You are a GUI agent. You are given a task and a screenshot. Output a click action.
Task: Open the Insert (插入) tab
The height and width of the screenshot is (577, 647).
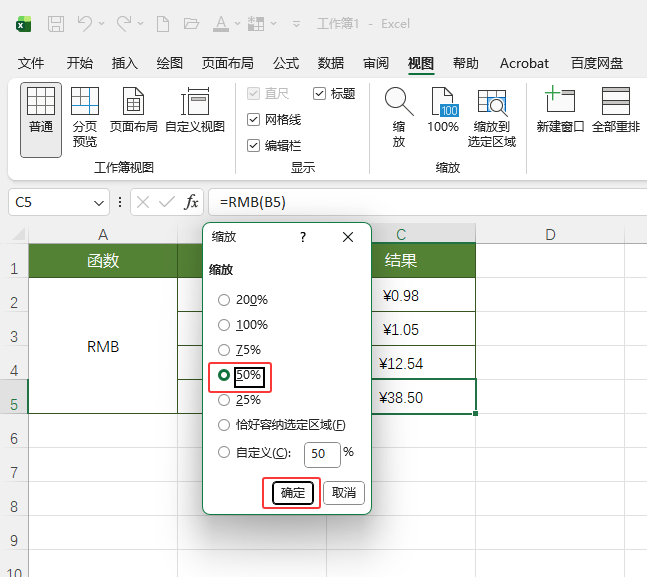125,63
